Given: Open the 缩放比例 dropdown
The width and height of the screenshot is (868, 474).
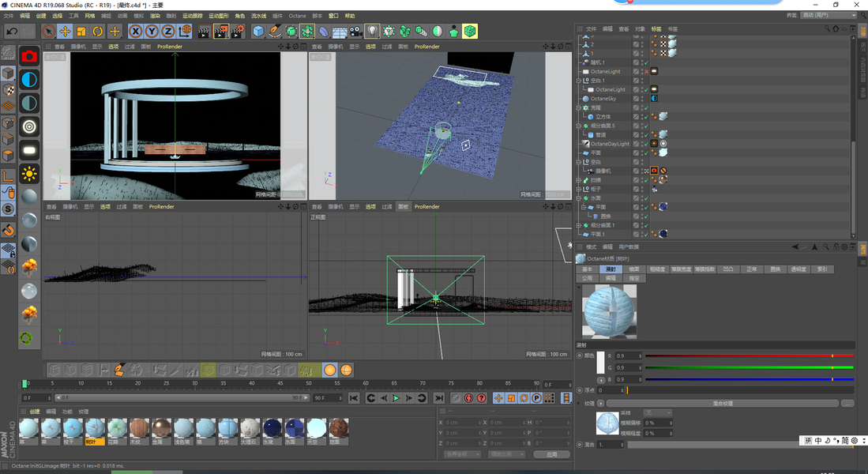Looking at the screenshot, I should click(x=507, y=454).
